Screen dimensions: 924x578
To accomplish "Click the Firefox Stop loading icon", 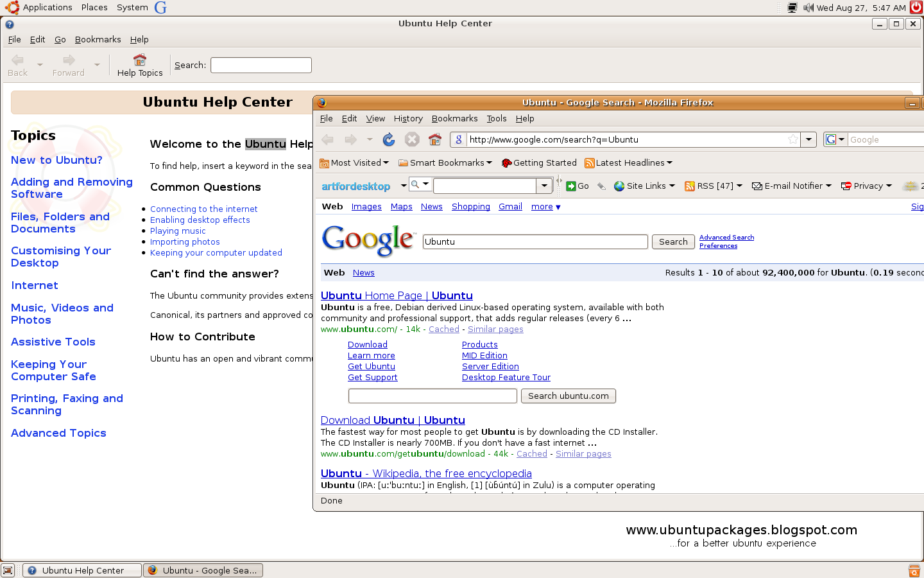I will (x=412, y=139).
